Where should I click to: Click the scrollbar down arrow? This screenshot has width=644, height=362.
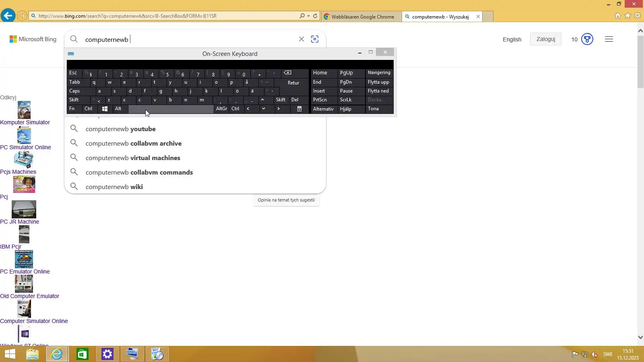point(640,337)
